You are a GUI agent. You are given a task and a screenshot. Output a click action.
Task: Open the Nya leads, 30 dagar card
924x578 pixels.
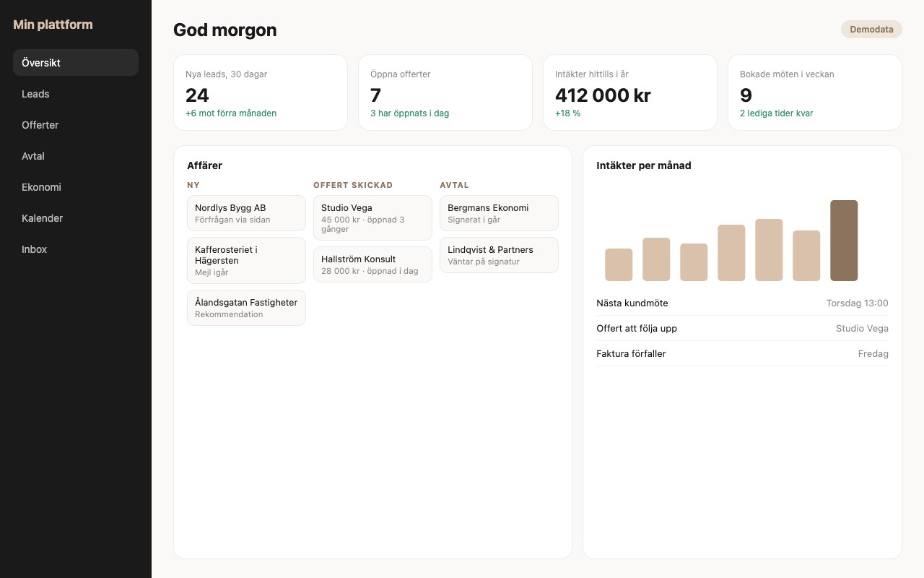pos(261,92)
